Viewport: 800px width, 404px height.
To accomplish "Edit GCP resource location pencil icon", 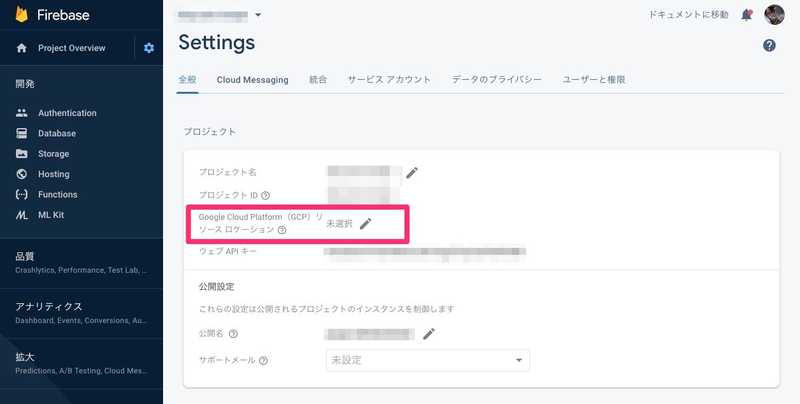I will click(365, 223).
